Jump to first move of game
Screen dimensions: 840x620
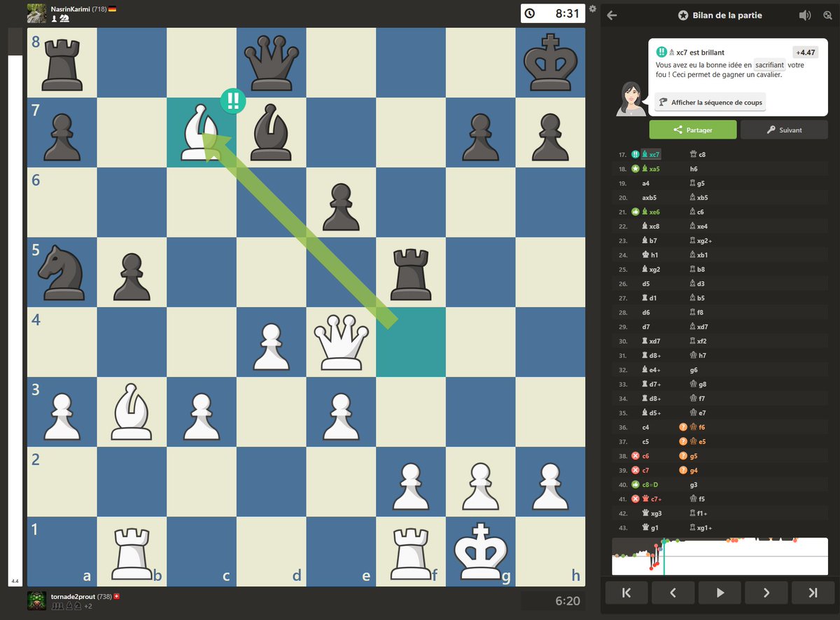(626, 593)
